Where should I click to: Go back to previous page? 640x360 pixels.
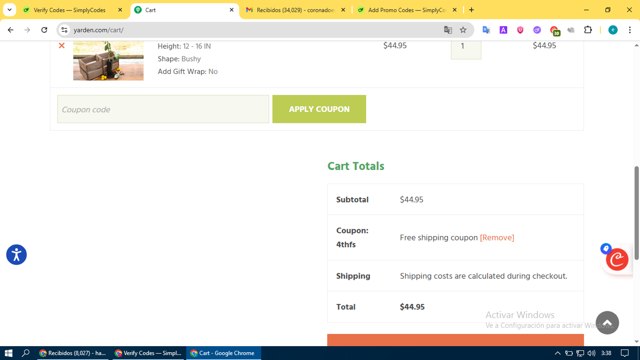(x=11, y=30)
